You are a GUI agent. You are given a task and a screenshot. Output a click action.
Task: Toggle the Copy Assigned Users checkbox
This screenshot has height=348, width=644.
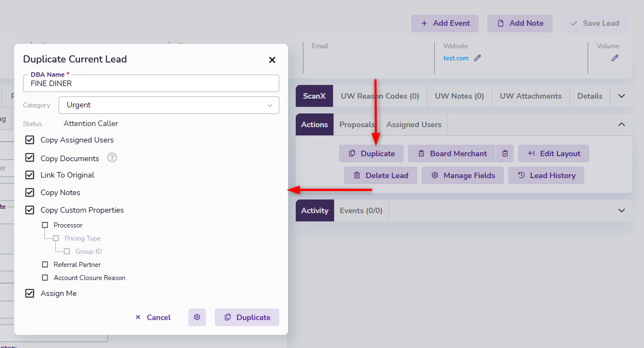pyautogui.click(x=30, y=140)
